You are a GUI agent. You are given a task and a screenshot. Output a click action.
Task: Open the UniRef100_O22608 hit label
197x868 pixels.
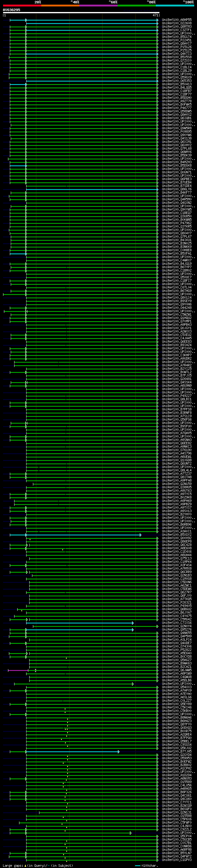[x=177, y=23]
